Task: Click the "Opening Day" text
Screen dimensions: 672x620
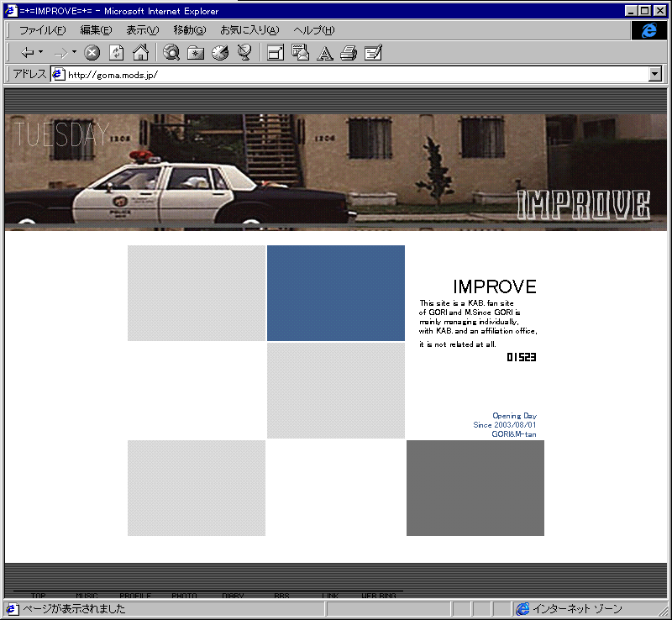Action: tap(514, 416)
